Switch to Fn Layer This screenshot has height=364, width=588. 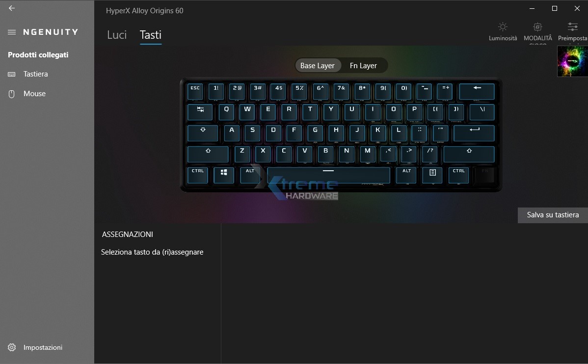click(x=363, y=66)
